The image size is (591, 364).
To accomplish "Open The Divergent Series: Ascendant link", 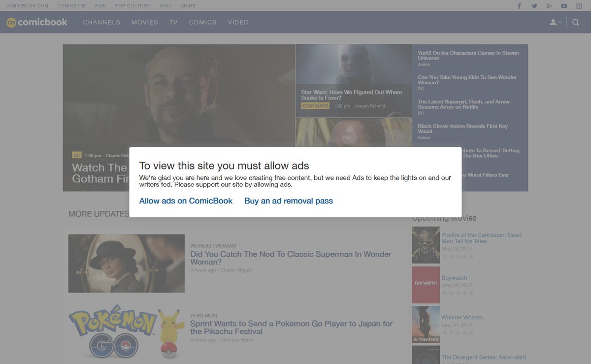I will pyautogui.click(x=484, y=358).
